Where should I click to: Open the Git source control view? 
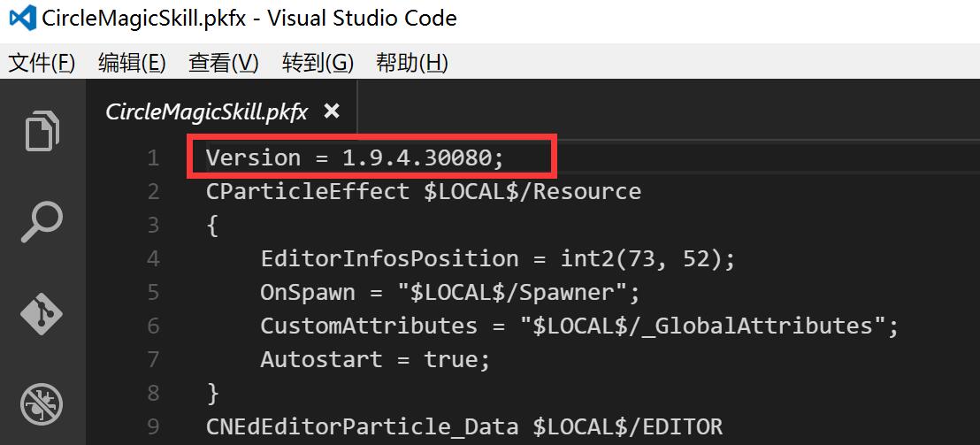[x=42, y=313]
